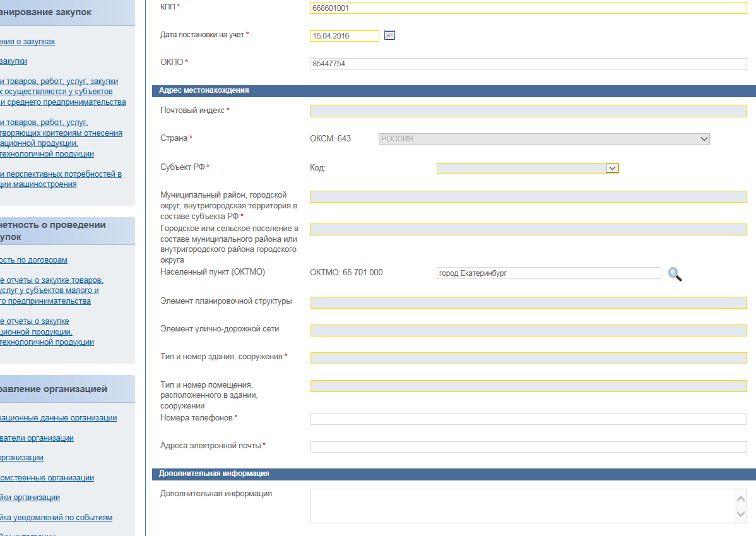756x536 pixels.
Task: Click the КПП input field
Action: (528, 8)
